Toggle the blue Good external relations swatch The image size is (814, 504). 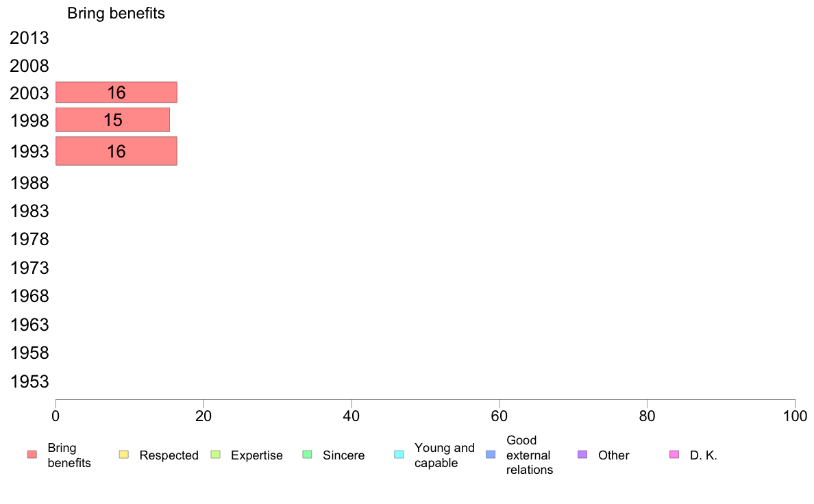490,455
